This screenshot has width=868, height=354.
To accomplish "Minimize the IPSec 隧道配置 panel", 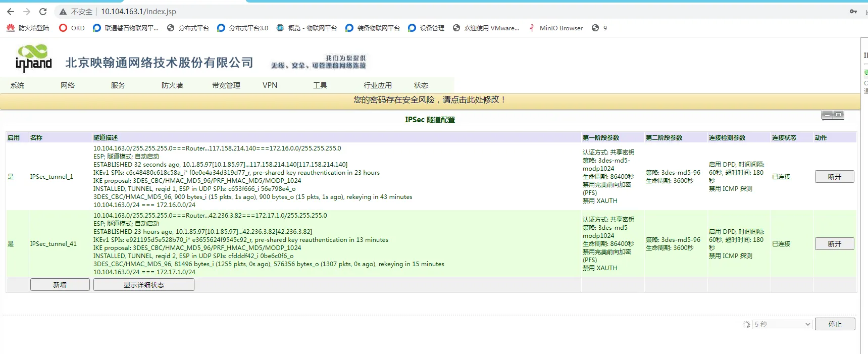I will [827, 116].
